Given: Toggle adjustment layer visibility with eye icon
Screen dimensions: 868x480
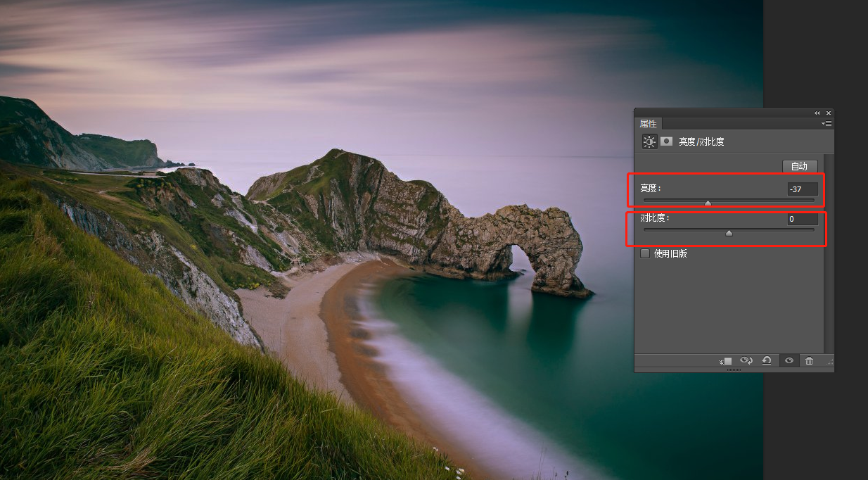Looking at the screenshot, I should tap(789, 360).
